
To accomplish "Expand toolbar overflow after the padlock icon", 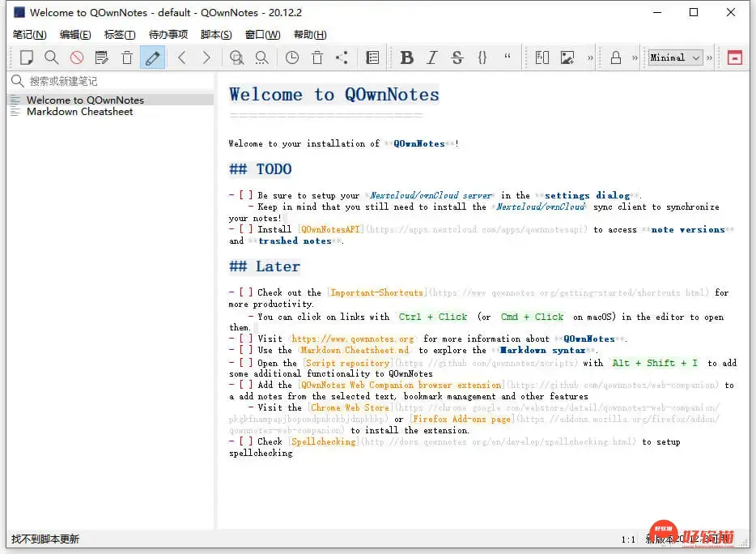I will click(x=635, y=58).
